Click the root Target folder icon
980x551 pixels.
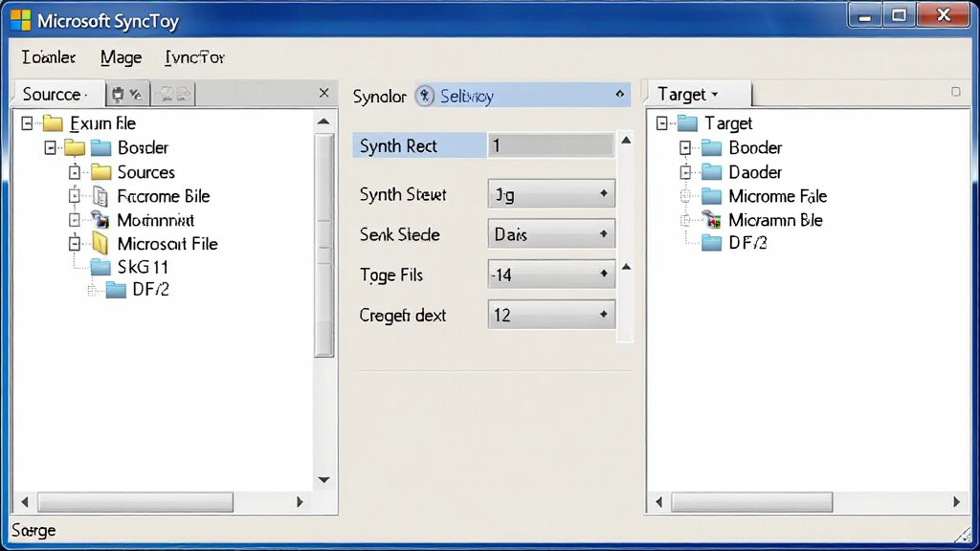(x=687, y=123)
